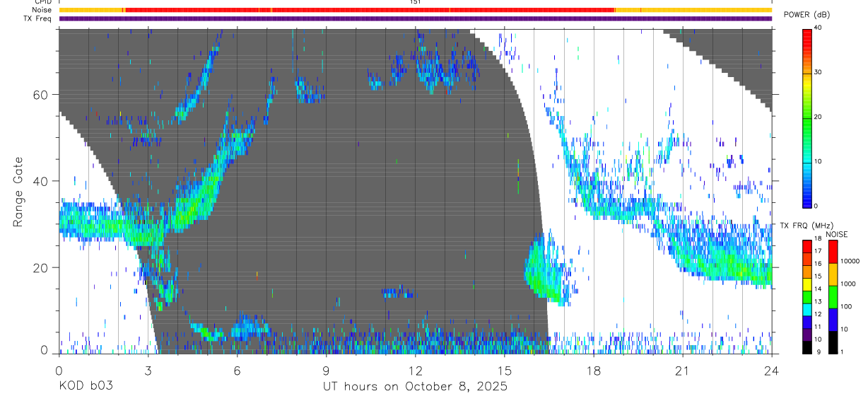Select the orange 1000–10000 NOISE swatch
868x401 pixels.
coord(833,274)
